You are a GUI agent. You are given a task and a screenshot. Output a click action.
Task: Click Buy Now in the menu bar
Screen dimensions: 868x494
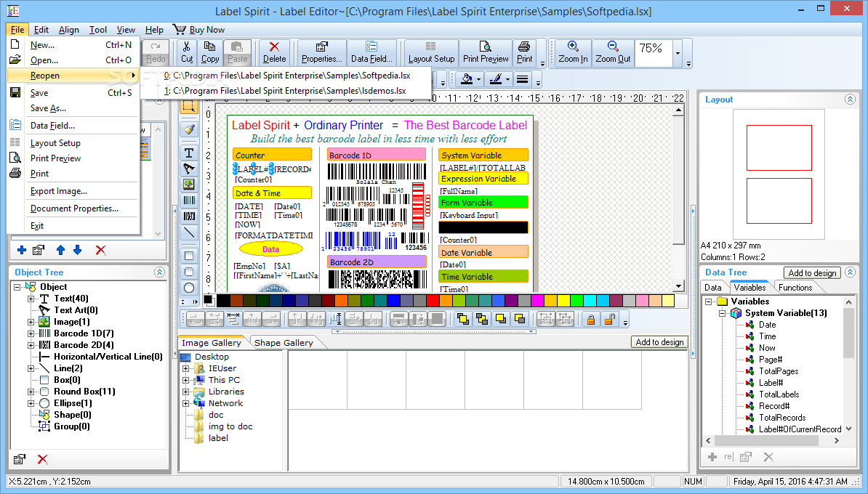[x=198, y=30]
